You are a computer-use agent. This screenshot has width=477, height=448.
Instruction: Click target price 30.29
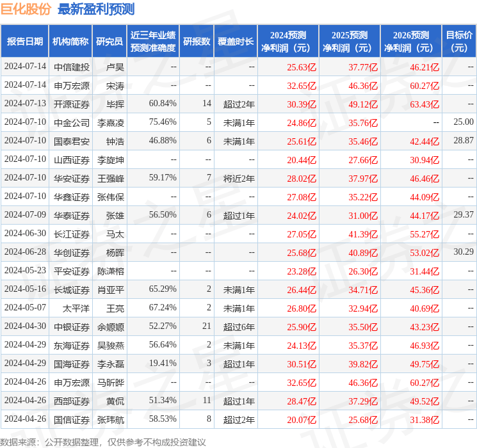(x=464, y=252)
